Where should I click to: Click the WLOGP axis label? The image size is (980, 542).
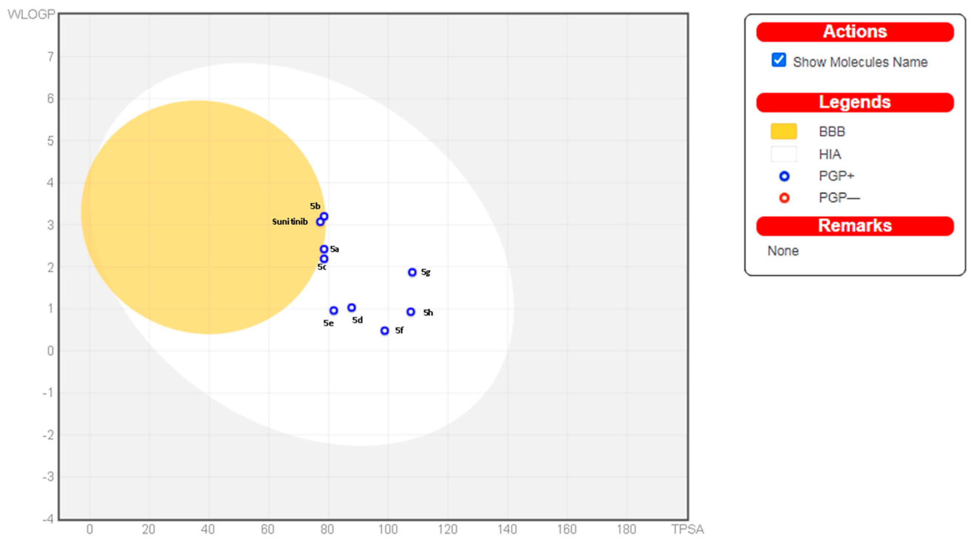coord(31,14)
